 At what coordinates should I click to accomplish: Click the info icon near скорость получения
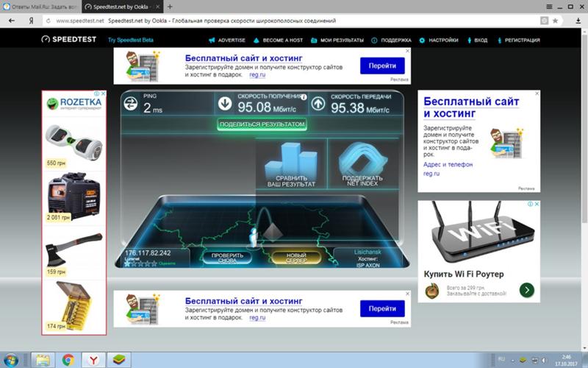pos(304,97)
